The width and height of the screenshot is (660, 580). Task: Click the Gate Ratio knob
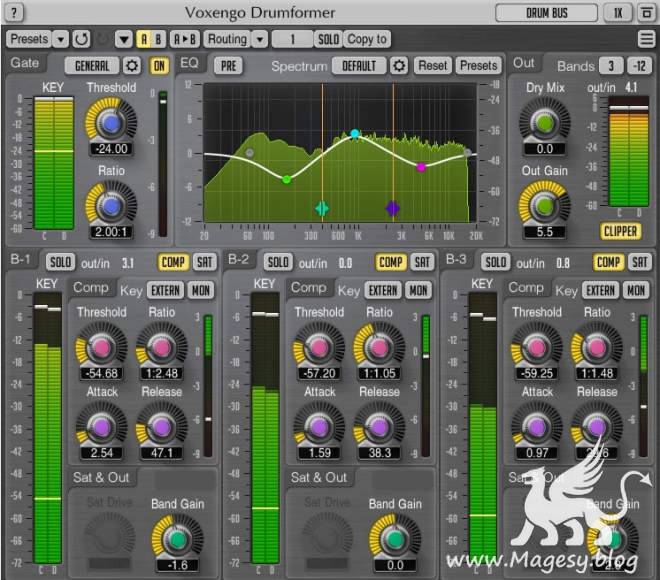point(111,205)
